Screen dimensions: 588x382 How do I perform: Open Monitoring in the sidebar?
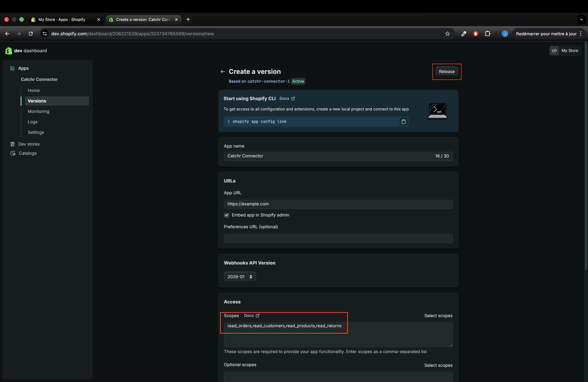(x=39, y=111)
